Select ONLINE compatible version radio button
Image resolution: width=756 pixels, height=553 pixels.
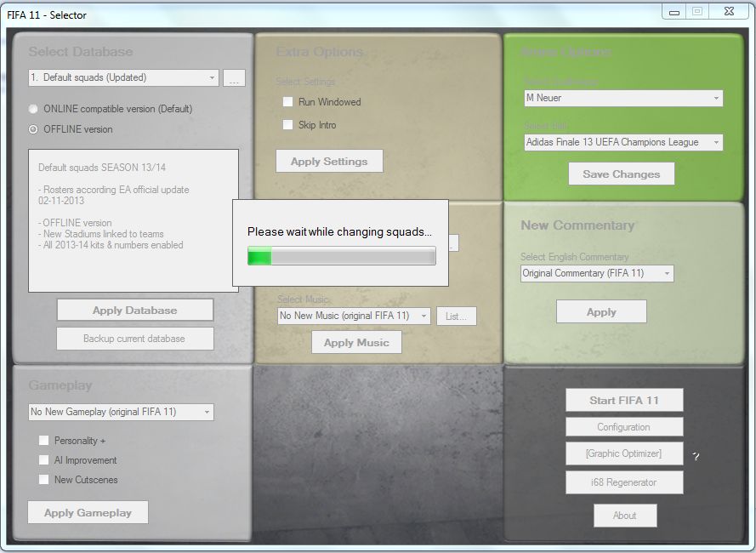(34, 109)
